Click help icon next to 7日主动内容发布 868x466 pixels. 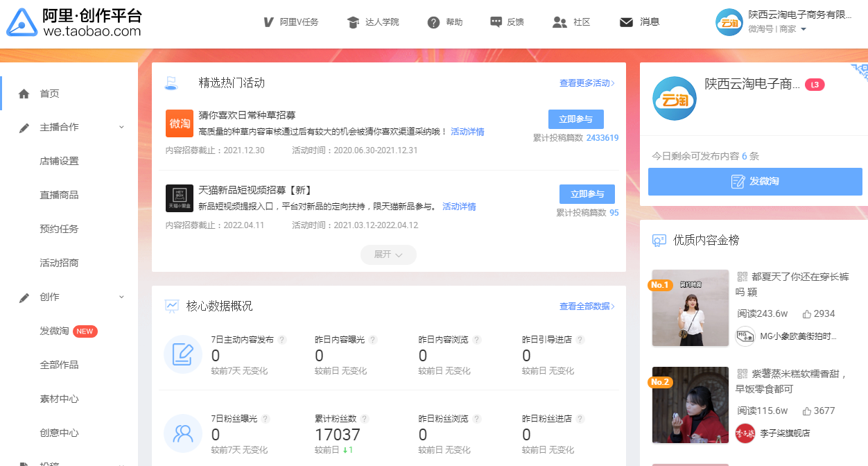coord(282,340)
